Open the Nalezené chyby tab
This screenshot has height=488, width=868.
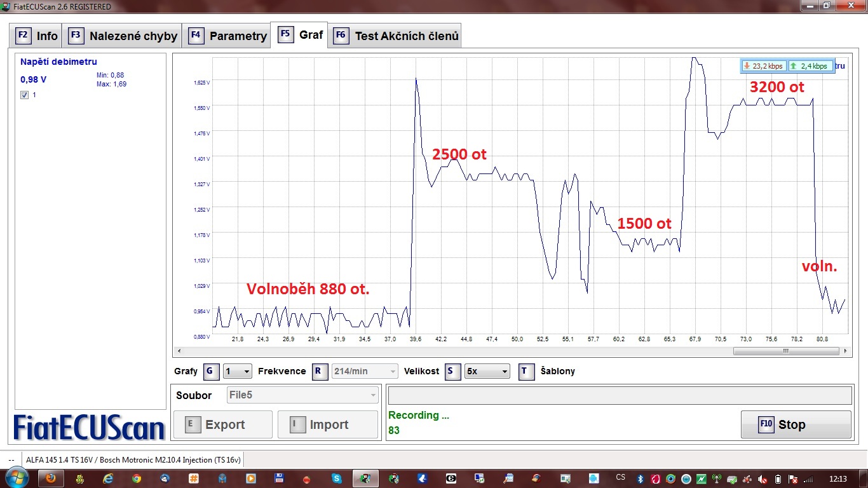pyautogui.click(x=122, y=36)
